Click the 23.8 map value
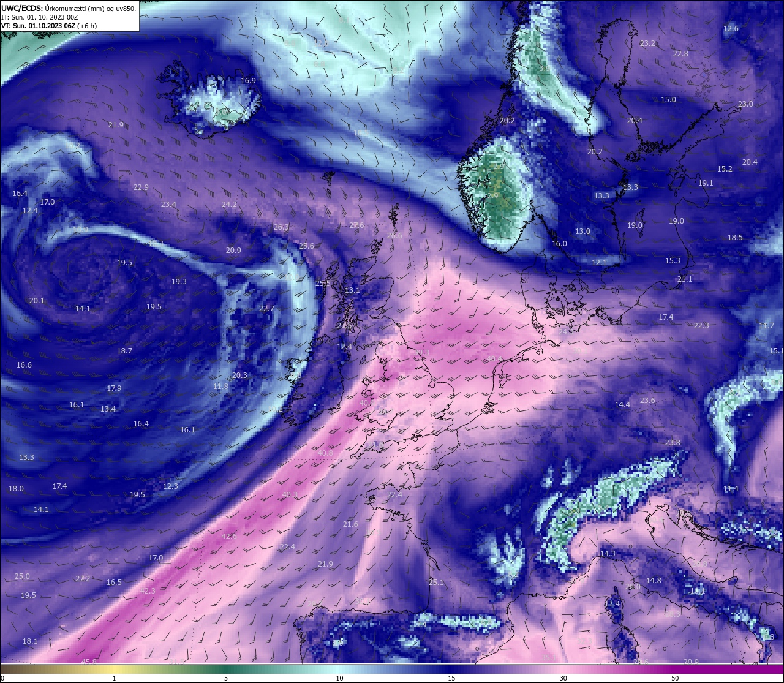 (673, 443)
